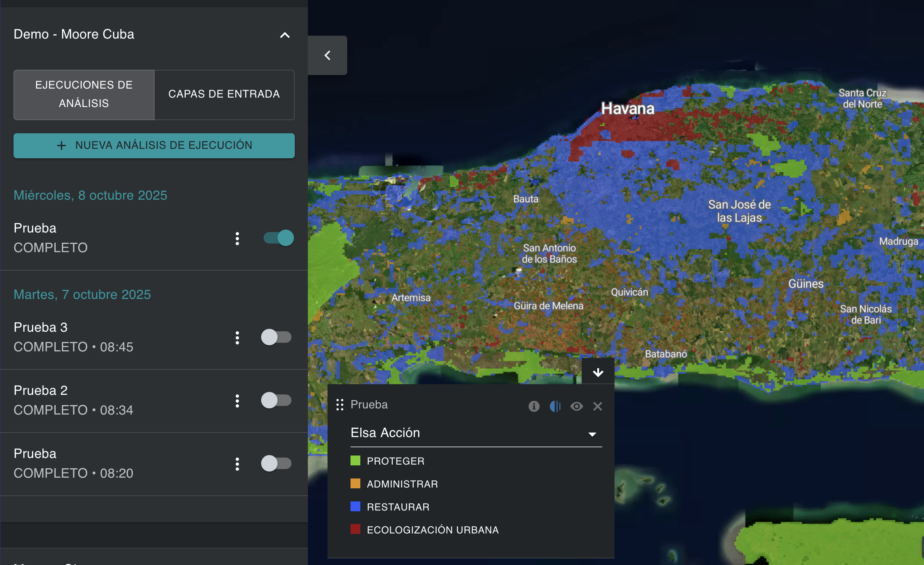Open three-dot menu for Prueba 08:20
Image resolution: width=924 pixels, height=565 pixels.
point(237,464)
